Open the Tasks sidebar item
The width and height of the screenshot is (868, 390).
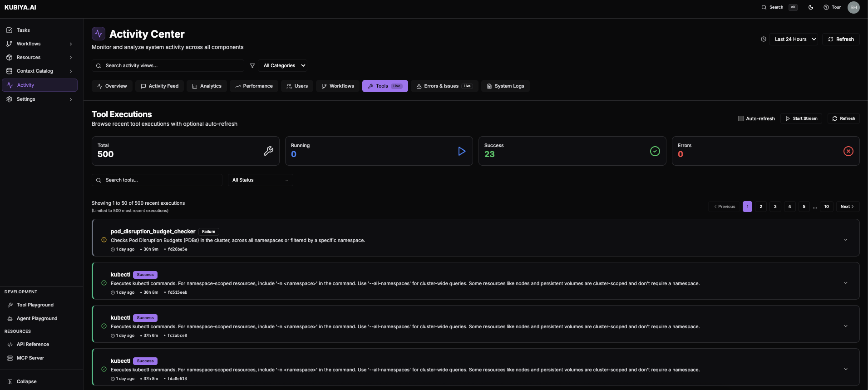(x=40, y=30)
